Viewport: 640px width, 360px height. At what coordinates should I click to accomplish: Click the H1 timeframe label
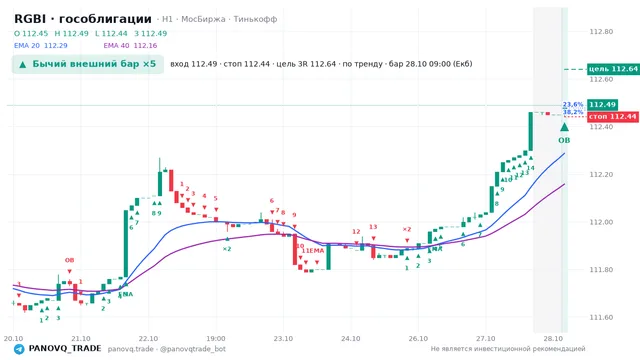(x=167, y=19)
